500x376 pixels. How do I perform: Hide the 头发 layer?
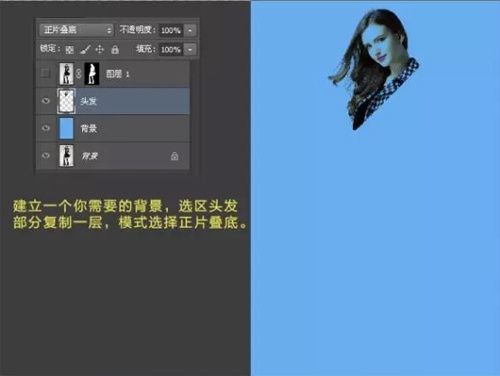point(46,101)
